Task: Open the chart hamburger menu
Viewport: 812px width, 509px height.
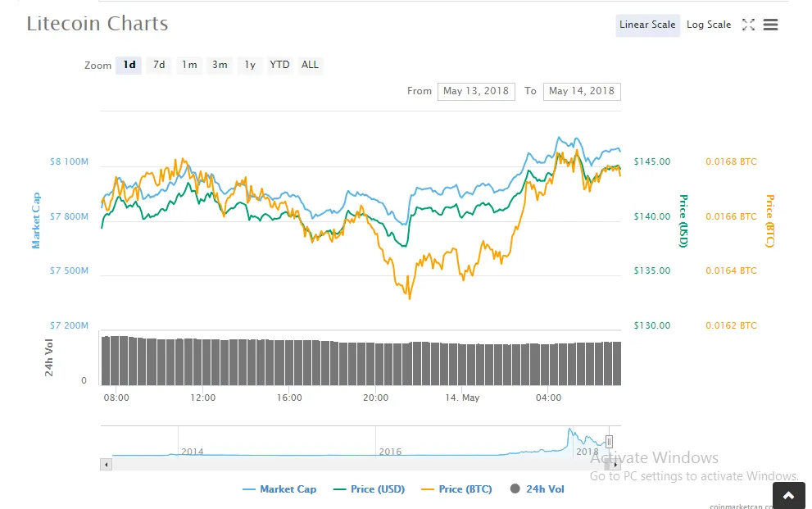Action: coord(770,25)
